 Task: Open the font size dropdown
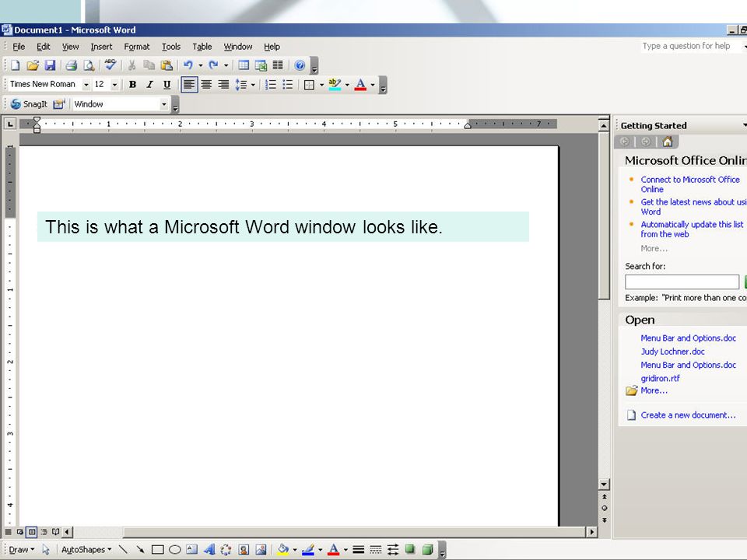click(114, 85)
